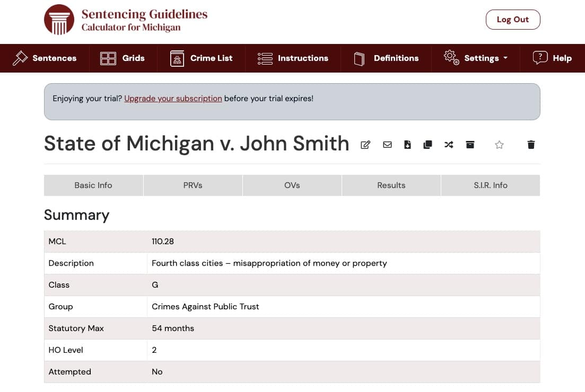View the S.I.R. Info tab
This screenshot has height=392, width=585.
click(490, 185)
